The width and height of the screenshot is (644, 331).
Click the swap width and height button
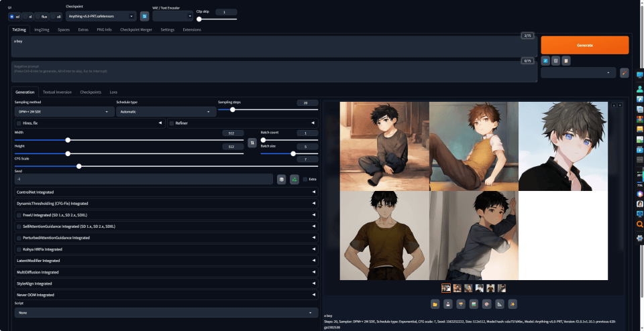252,143
